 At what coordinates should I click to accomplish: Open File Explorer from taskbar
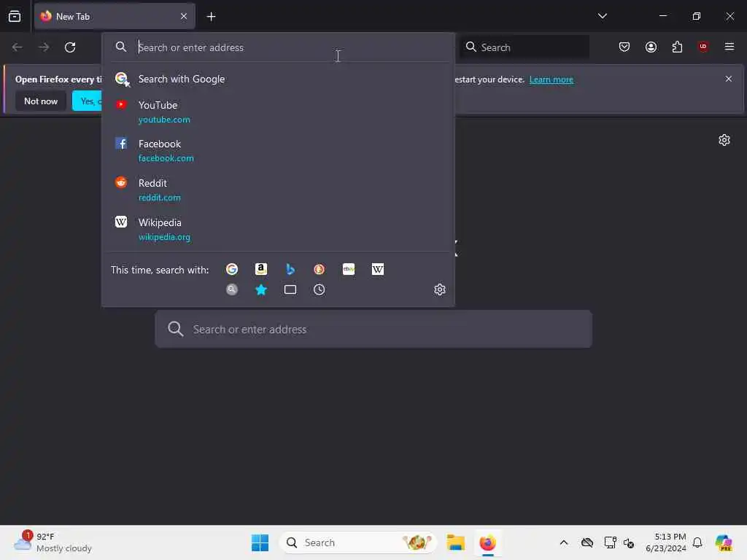(455, 542)
